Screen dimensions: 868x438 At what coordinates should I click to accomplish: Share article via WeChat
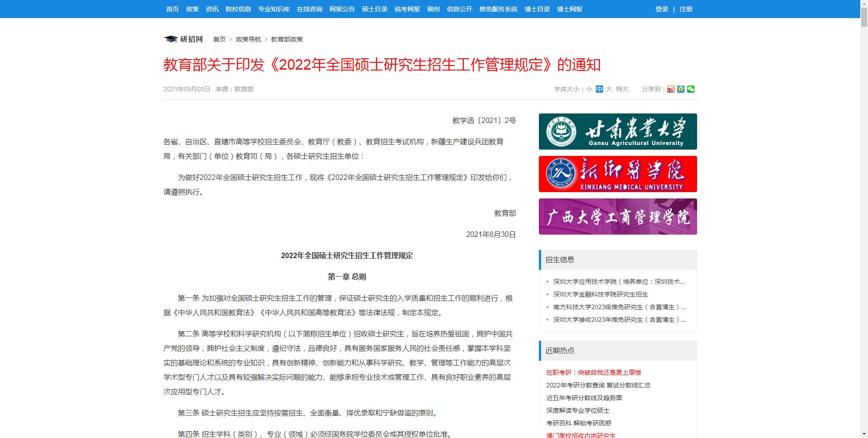coord(690,89)
